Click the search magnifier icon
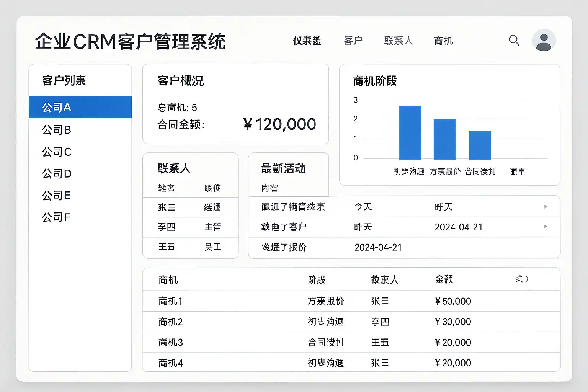The image size is (588, 392). [514, 40]
